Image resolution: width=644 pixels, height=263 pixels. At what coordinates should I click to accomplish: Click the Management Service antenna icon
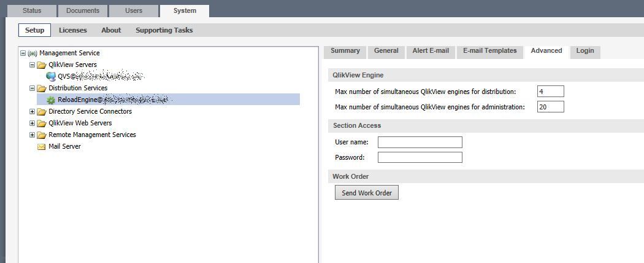point(33,53)
